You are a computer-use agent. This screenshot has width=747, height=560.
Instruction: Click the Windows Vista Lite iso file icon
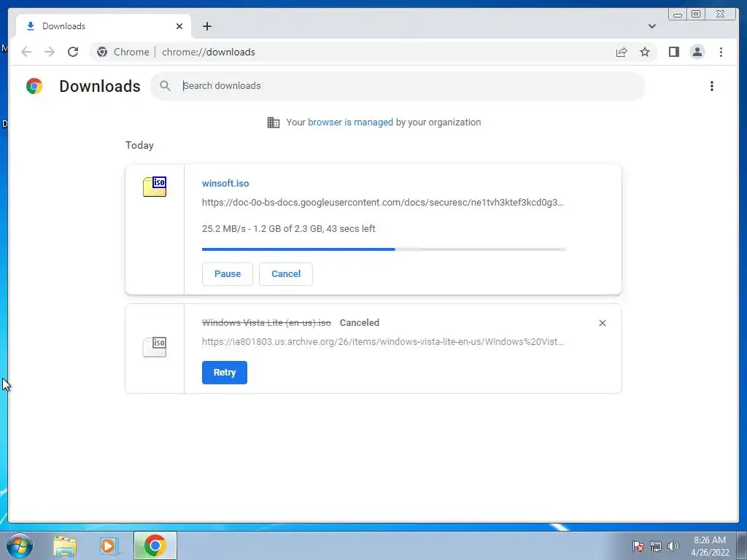tap(155, 346)
